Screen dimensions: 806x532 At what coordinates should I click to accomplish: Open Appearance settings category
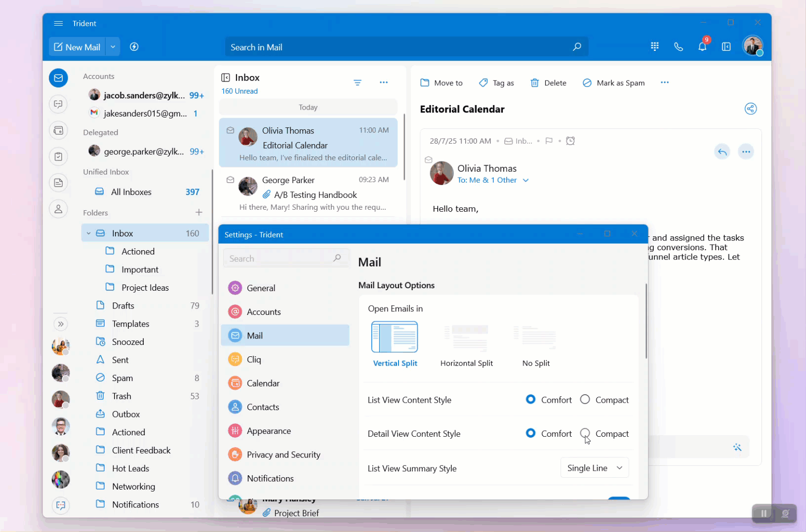tap(285, 431)
